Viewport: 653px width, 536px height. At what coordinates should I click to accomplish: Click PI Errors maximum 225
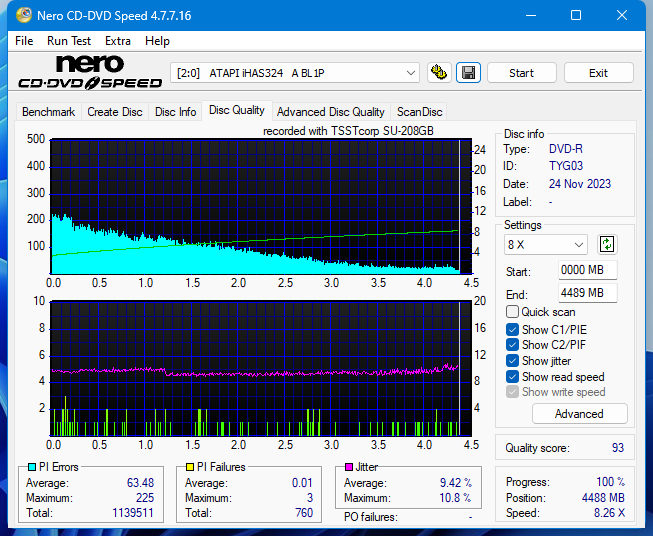pos(145,498)
